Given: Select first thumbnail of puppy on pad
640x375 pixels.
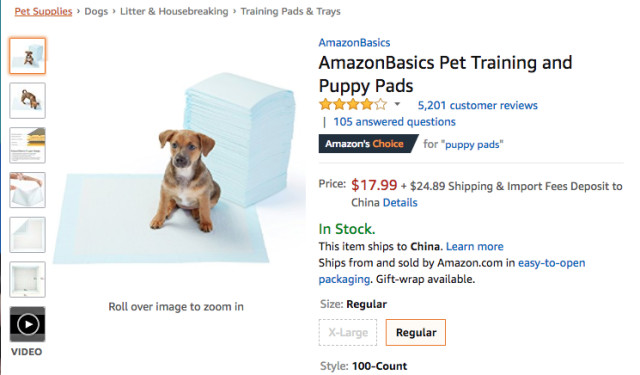Looking at the screenshot, I should coord(27,56).
